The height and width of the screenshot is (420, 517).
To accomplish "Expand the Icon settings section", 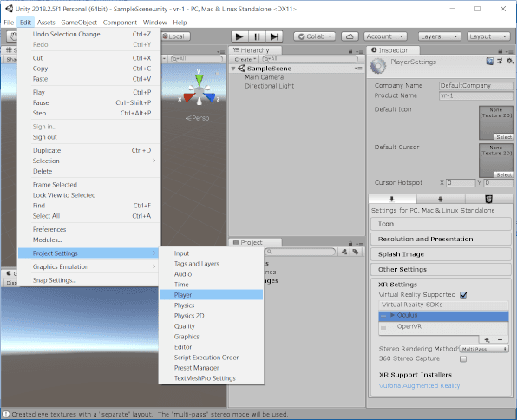I will coord(441,224).
